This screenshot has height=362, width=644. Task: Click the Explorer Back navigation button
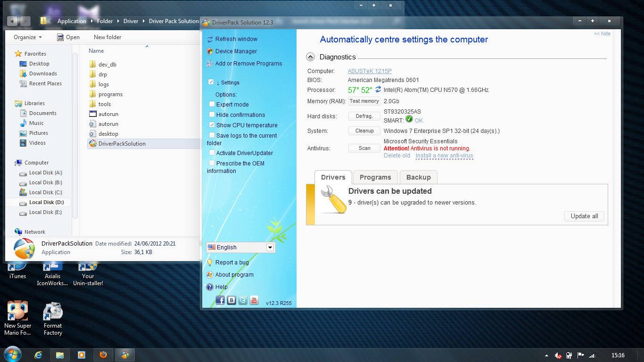click(13, 21)
